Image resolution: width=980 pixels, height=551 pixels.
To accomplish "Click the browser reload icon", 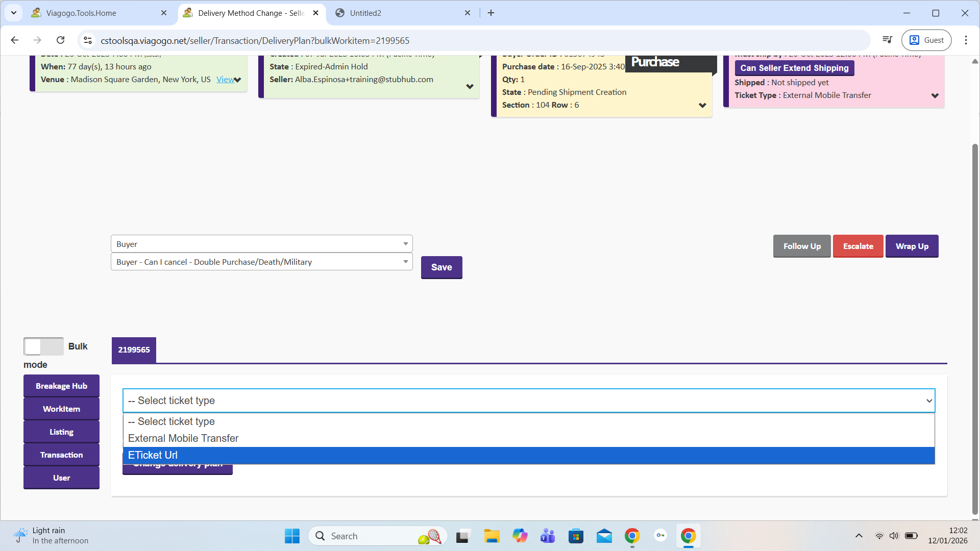I will 60,40.
